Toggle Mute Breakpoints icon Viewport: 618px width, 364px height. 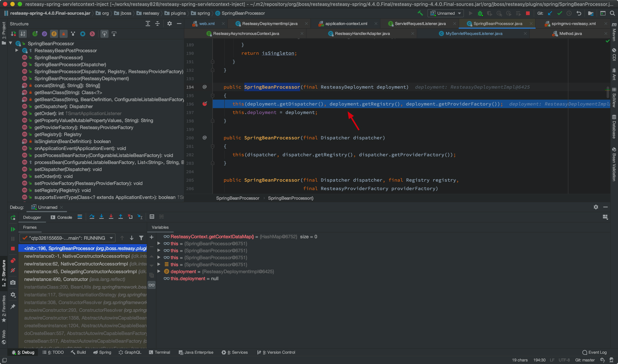[13, 270]
